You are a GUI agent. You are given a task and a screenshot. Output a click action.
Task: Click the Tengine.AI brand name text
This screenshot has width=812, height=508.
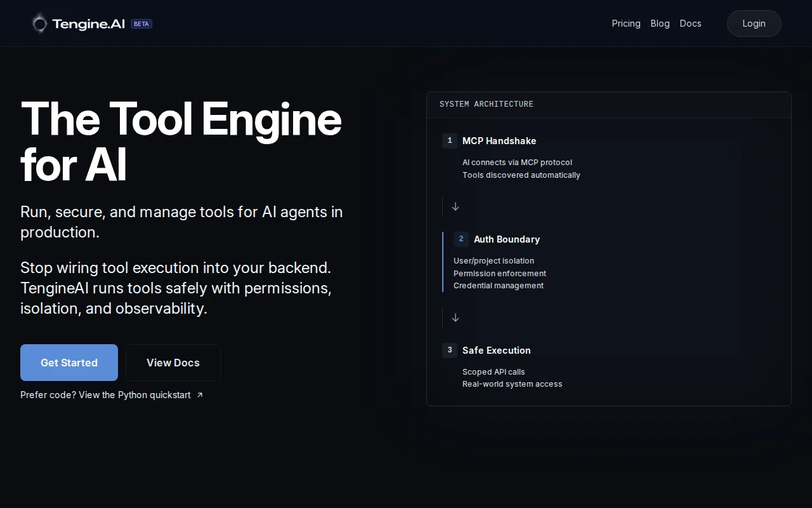pyautogui.click(x=88, y=23)
